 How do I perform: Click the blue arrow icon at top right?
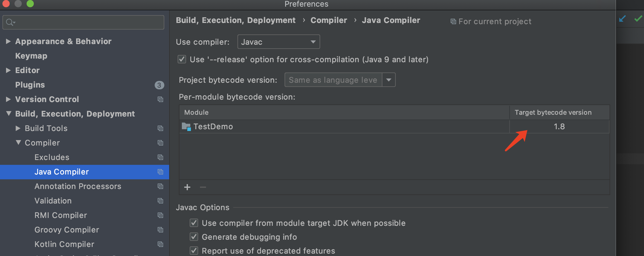[622, 19]
